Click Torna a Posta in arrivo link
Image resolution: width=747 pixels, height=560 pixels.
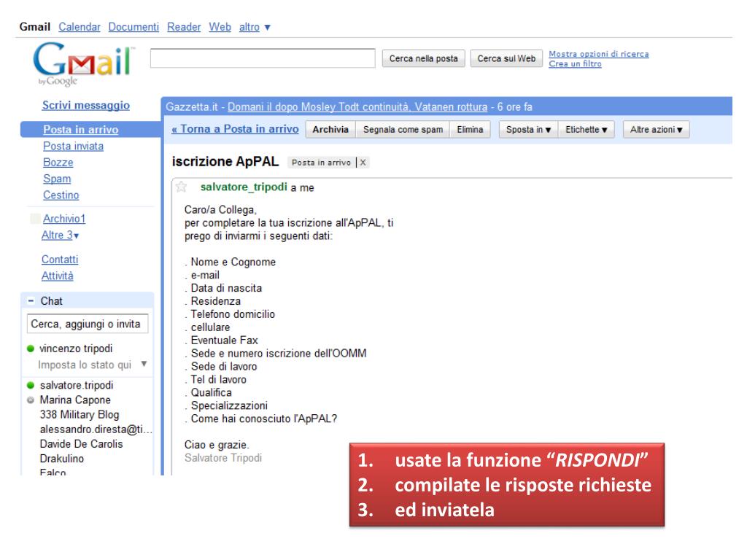[236, 129]
